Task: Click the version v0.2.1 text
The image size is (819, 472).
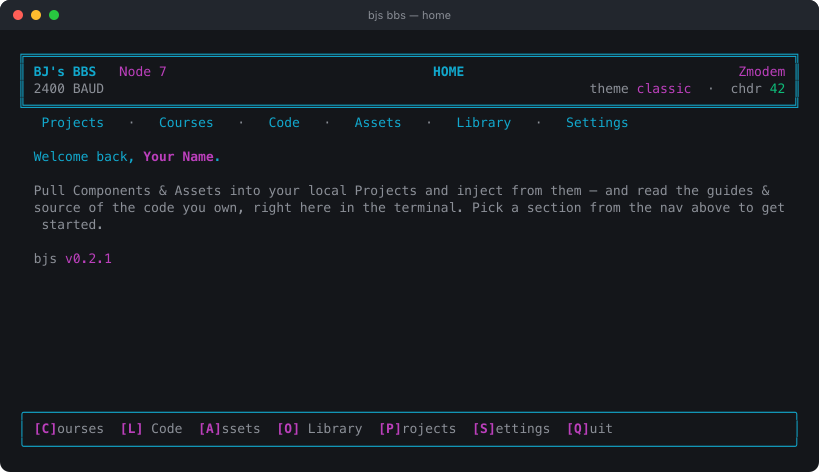Action: (x=88, y=258)
